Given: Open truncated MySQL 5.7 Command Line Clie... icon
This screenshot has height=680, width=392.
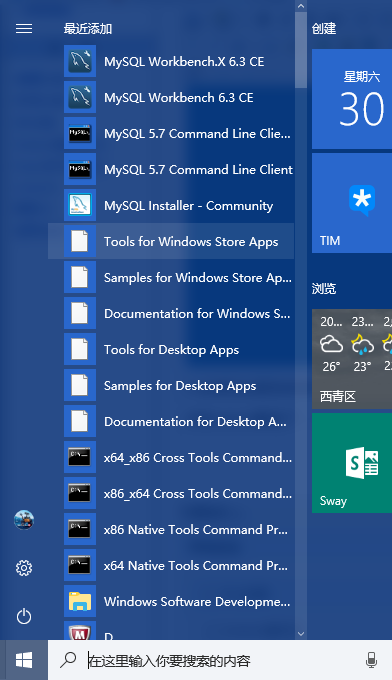Looking at the screenshot, I should [80, 133].
